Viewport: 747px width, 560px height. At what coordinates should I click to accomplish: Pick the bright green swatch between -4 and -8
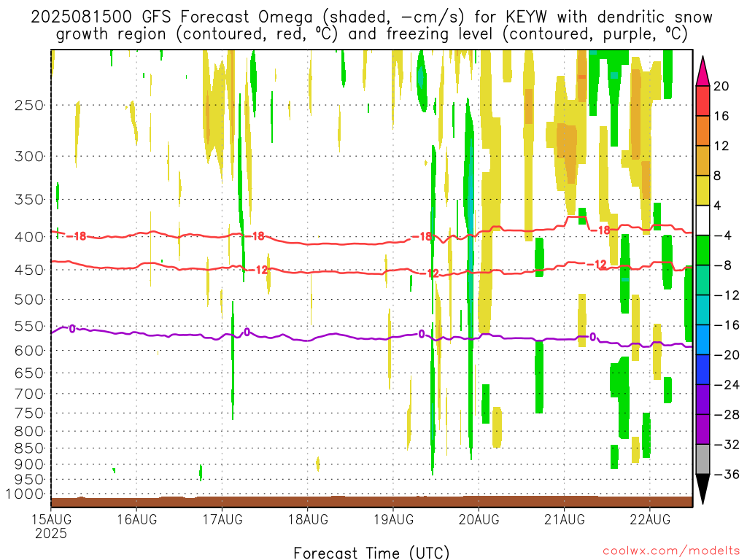click(x=703, y=251)
